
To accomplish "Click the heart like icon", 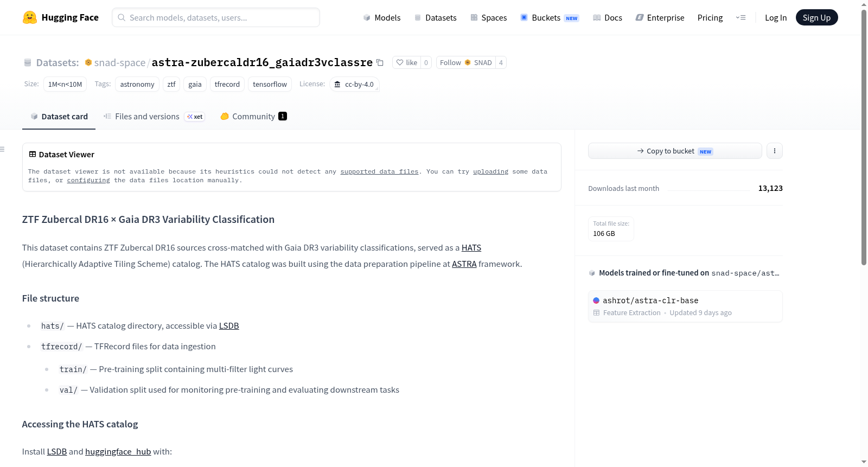I will coord(400,62).
